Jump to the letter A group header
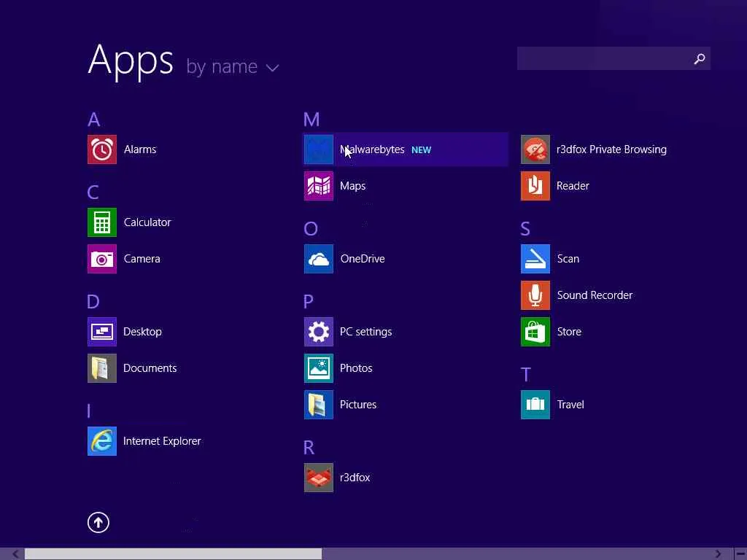The width and height of the screenshot is (747, 560). pos(94,120)
